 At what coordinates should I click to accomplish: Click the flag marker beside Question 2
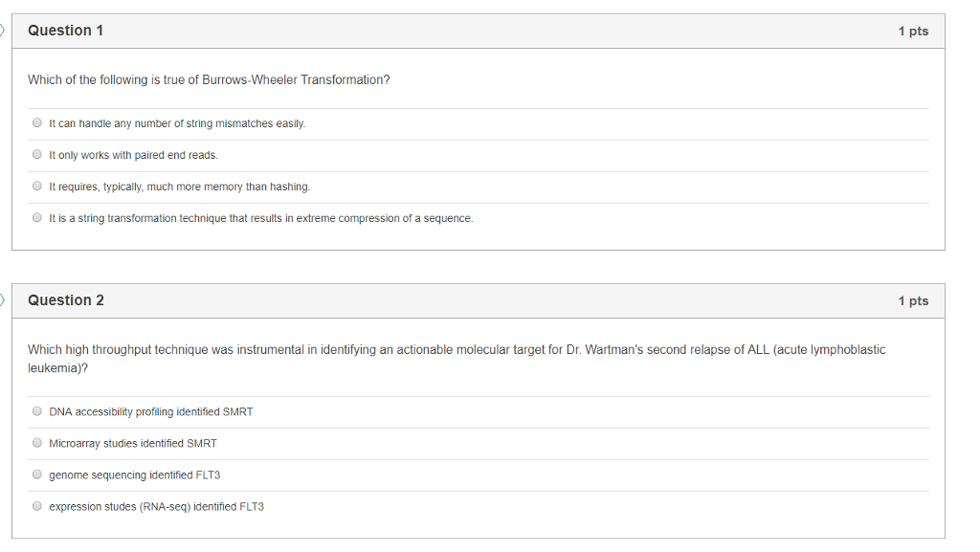click(x=2, y=299)
